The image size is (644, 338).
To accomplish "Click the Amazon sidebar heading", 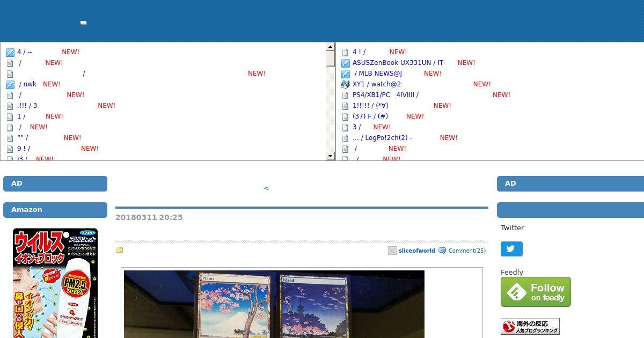I will point(55,210).
